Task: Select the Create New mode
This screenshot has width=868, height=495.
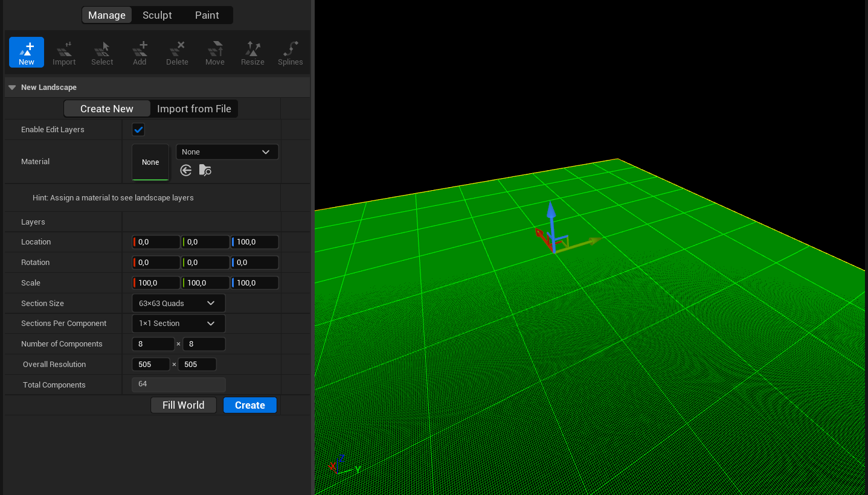Action: (x=107, y=109)
